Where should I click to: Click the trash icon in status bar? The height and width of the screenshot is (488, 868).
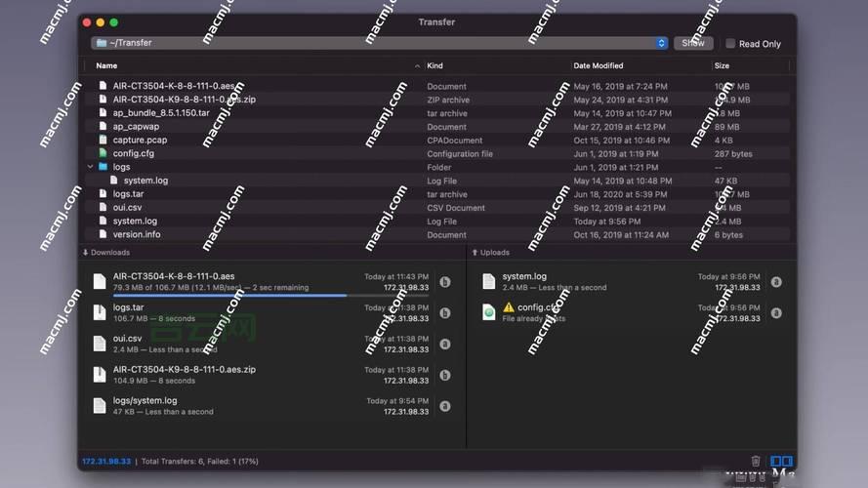click(755, 462)
